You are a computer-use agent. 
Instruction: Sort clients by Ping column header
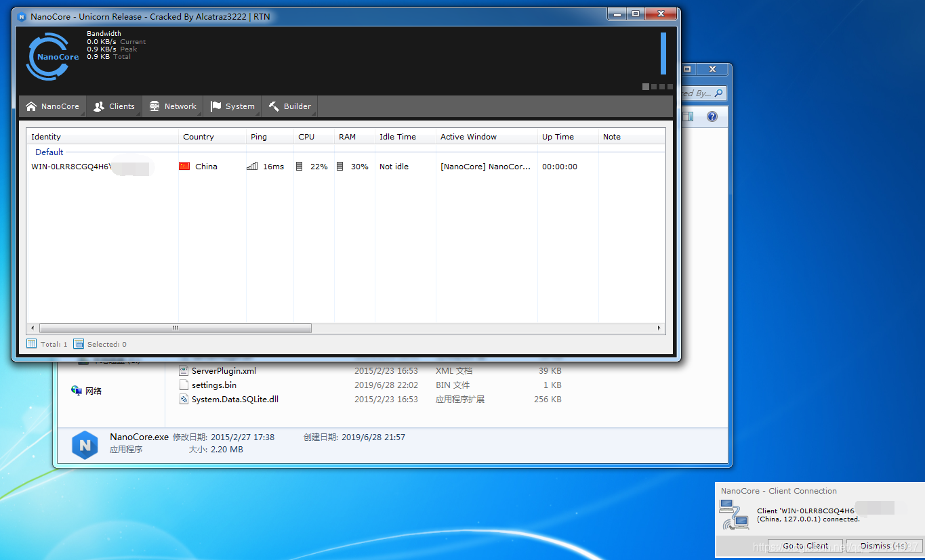coord(270,137)
